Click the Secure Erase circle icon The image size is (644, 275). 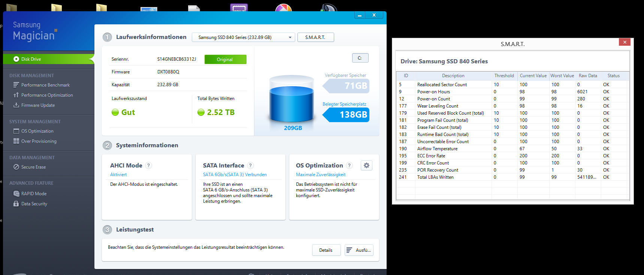tap(16, 167)
